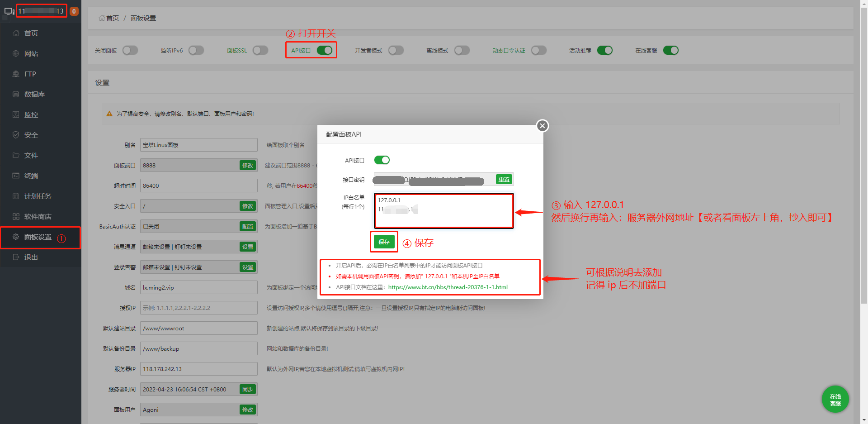Click the 修改 button beside 安全入口
Screen dimensions: 868x424
248,206
